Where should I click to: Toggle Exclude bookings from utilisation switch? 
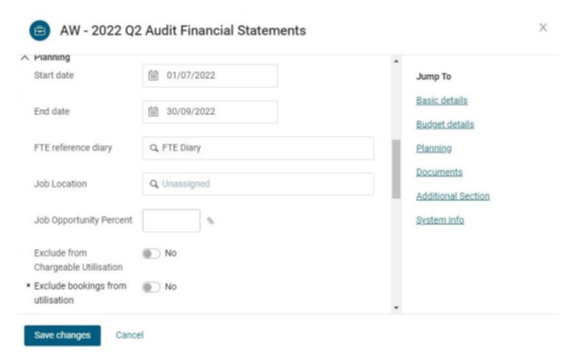coord(151,287)
